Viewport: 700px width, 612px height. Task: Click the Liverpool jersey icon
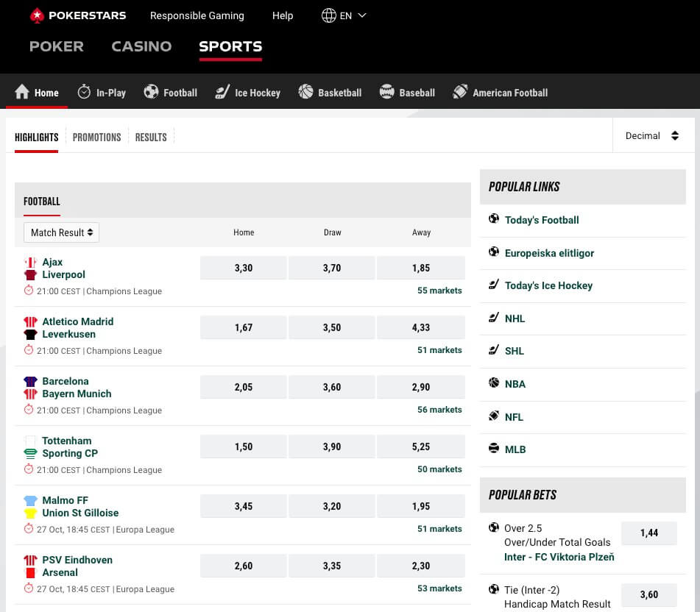pyautogui.click(x=30, y=275)
